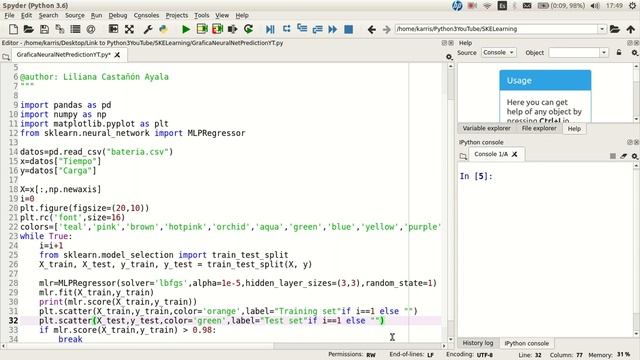
Task: Browse for a working directory
Action: tap(615, 29)
